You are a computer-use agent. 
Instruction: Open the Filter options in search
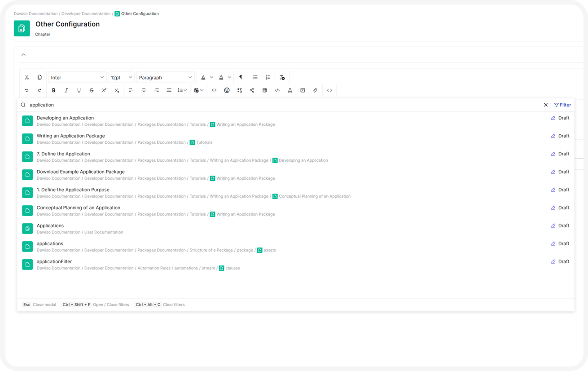click(x=562, y=105)
